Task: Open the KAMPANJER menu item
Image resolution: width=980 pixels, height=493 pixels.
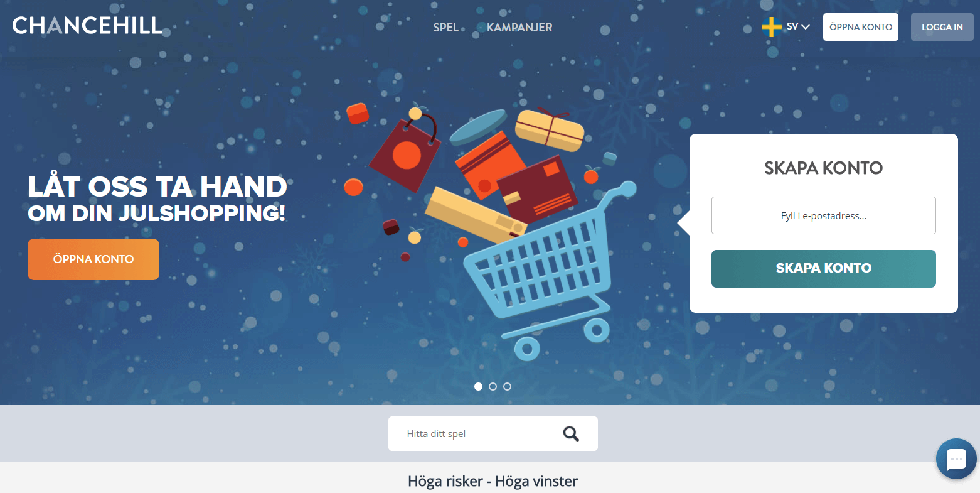Action: tap(519, 28)
